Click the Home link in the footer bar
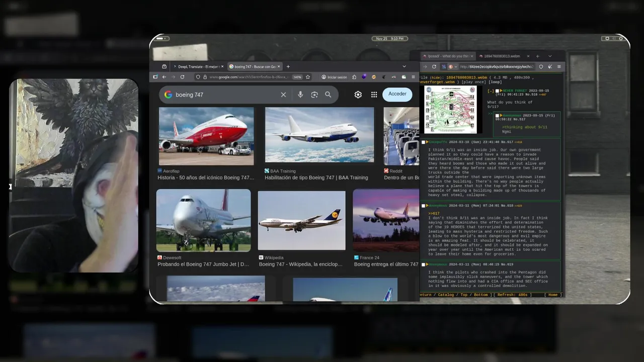The width and height of the screenshot is (644, 362). (x=553, y=295)
